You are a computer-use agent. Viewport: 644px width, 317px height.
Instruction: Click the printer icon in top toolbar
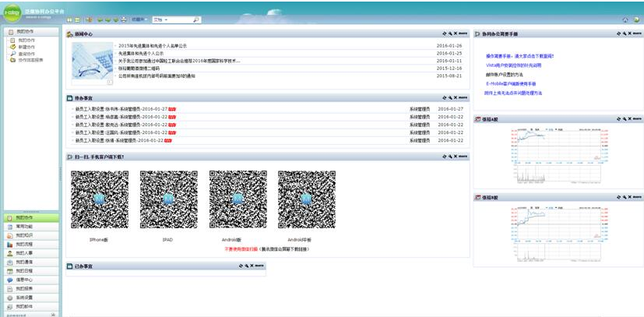point(124,19)
